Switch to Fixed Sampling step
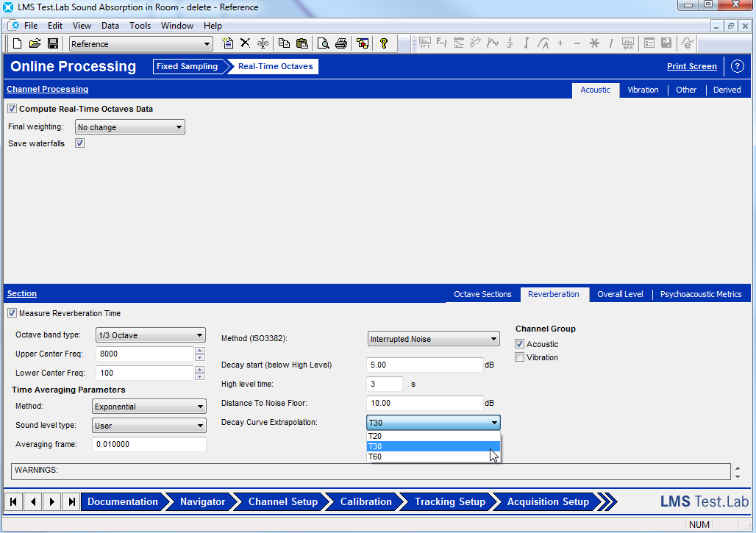756x533 pixels. (187, 66)
